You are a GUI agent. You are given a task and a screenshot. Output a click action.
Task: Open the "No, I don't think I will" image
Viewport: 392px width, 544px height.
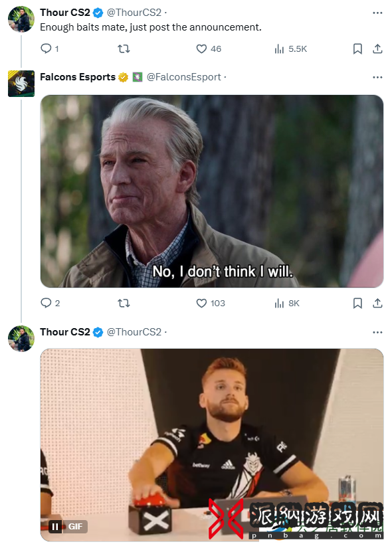211,191
